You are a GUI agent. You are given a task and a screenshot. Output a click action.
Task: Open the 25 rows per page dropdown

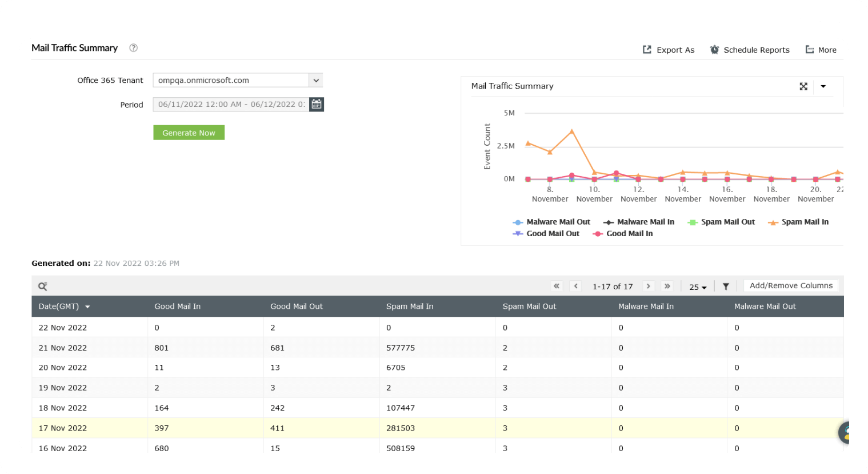[x=698, y=286]
